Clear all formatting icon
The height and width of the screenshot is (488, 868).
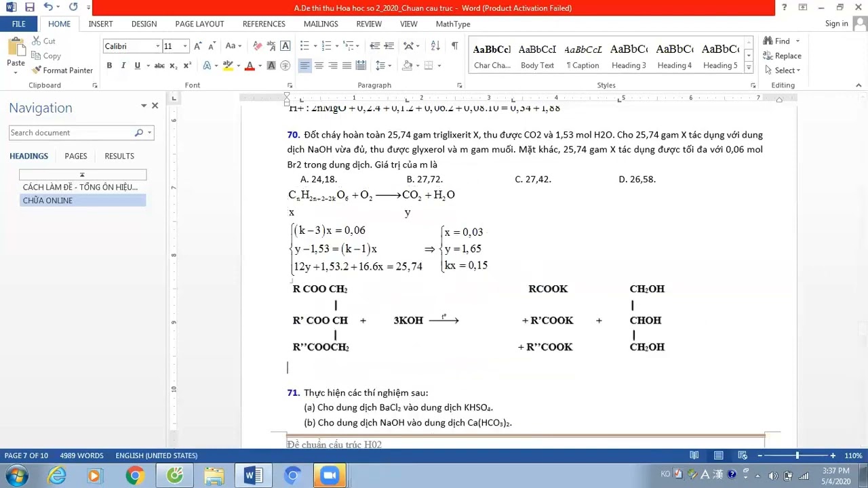(x=258, y=46)
